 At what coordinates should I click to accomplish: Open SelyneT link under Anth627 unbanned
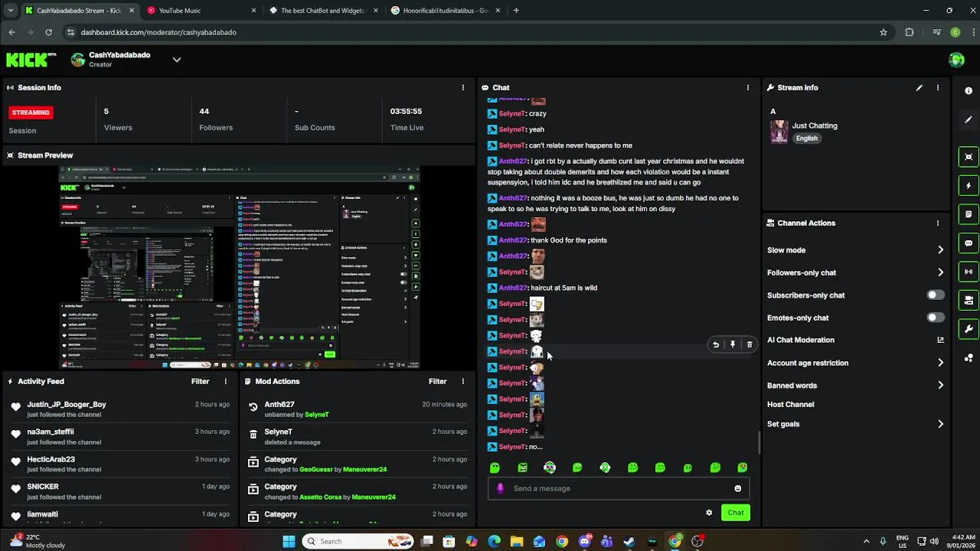coord(317,415)
